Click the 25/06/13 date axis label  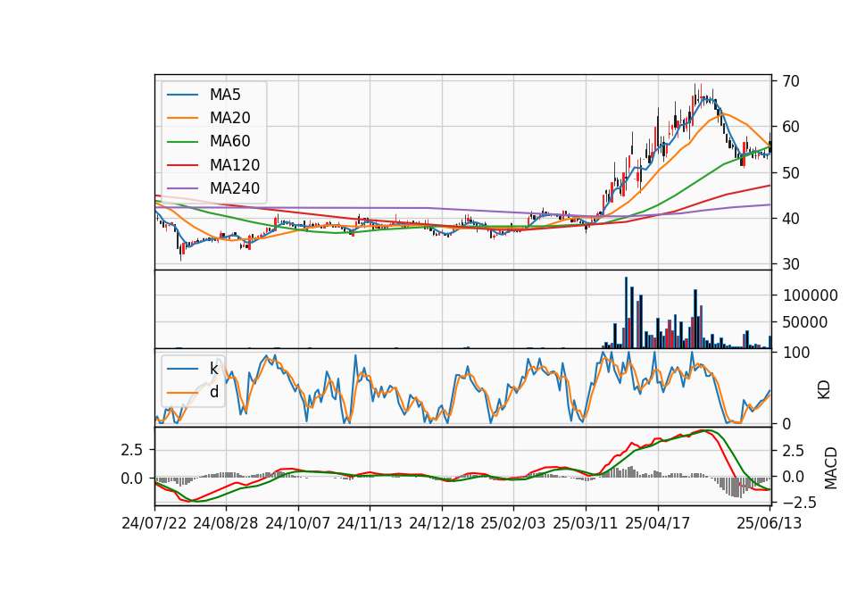point(770,523)
